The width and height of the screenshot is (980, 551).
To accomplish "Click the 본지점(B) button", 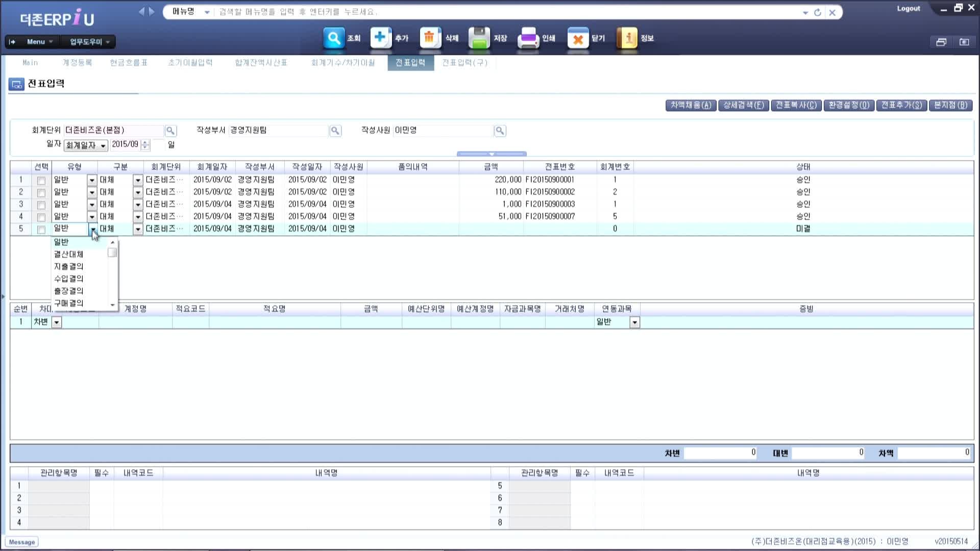I will click(951, 105).
